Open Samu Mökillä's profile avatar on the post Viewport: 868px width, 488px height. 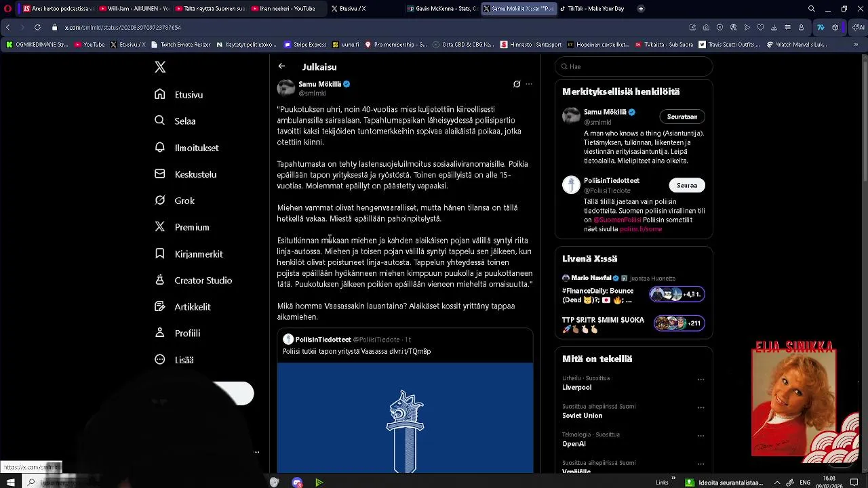[x=286, y=88]
